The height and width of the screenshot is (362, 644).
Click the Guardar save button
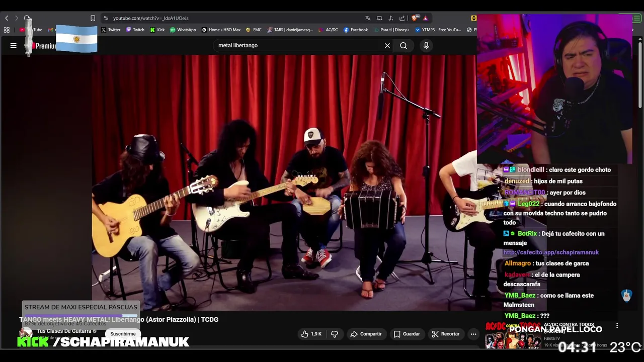tap(407, 334)
